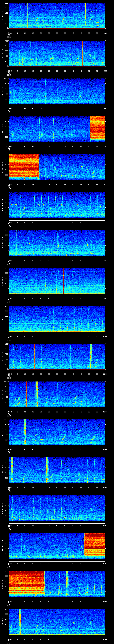Select the spectrogram panel starting at 22:10:00
Viewport: 114px width, 644px height.
coord(57,356)
